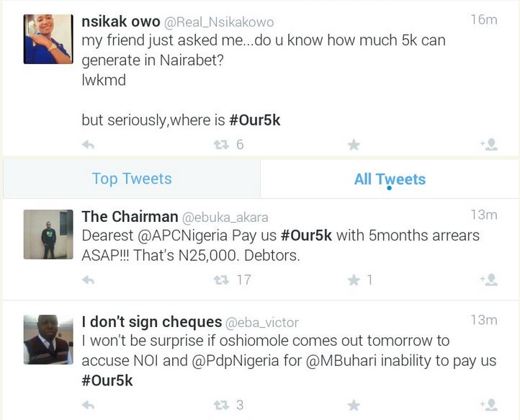Retweet the oshiomole tweet by eba_victor
This screenshot has width=520, height=420.
click(x=221, y=406)
